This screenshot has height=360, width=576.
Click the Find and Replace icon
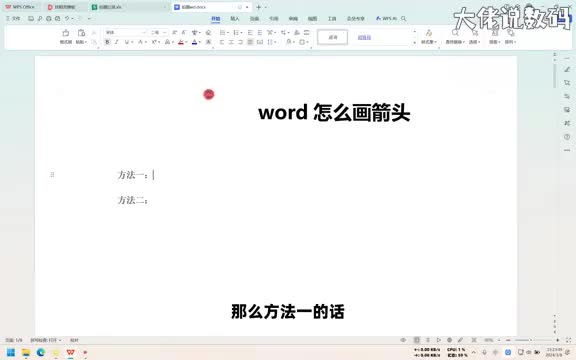pos(455,33)
